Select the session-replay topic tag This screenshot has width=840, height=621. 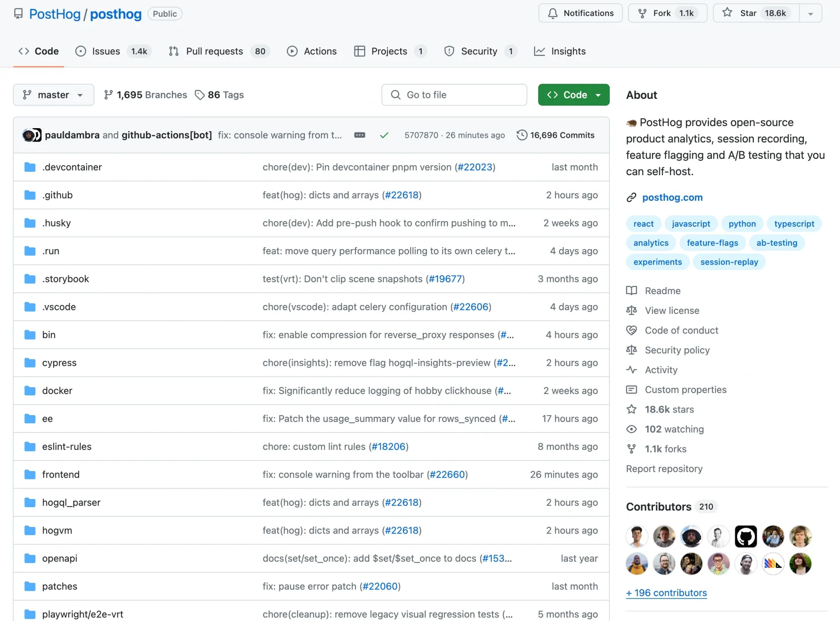(x=729, y=262)
